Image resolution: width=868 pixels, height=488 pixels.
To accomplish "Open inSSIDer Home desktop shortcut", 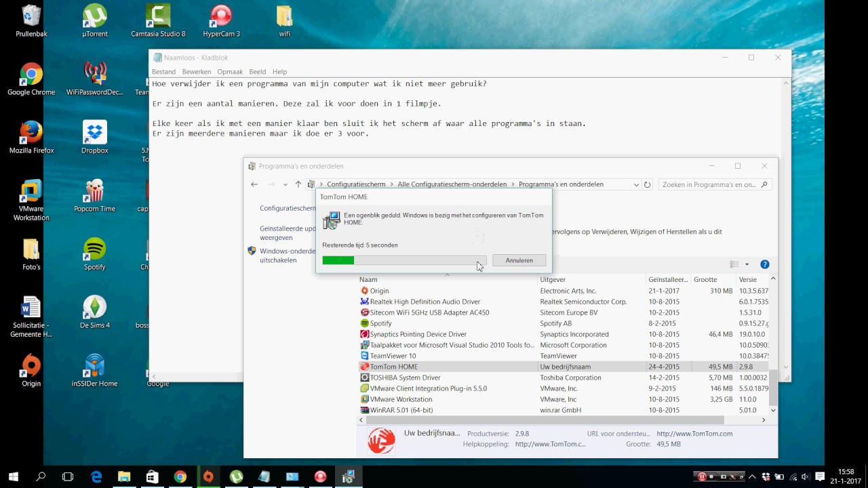I will 95,371.
